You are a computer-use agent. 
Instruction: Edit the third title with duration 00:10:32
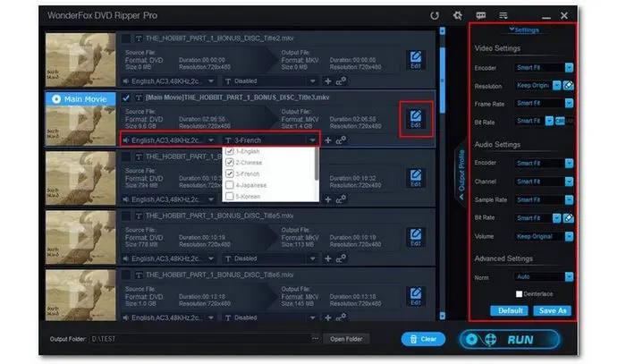click(x=416, y=178)
